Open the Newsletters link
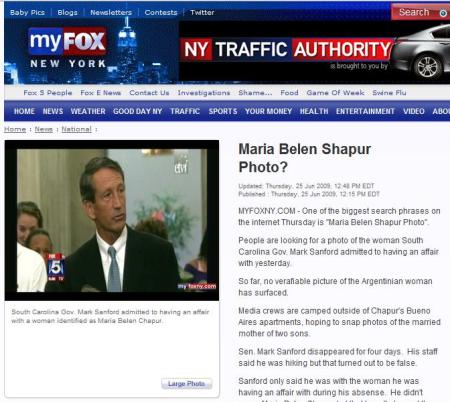Image resolution: width=450 pixels, height=402 pixels. [111, 13]
